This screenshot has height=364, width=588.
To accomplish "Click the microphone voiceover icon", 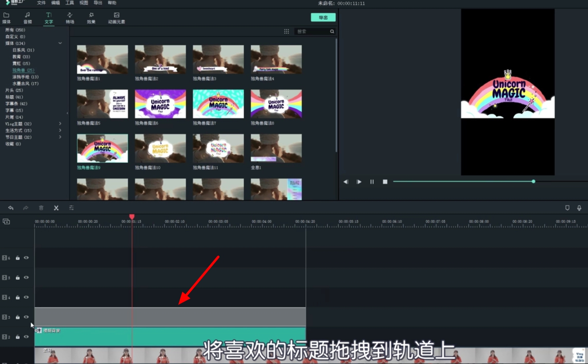I will click(x=579, y=208).
